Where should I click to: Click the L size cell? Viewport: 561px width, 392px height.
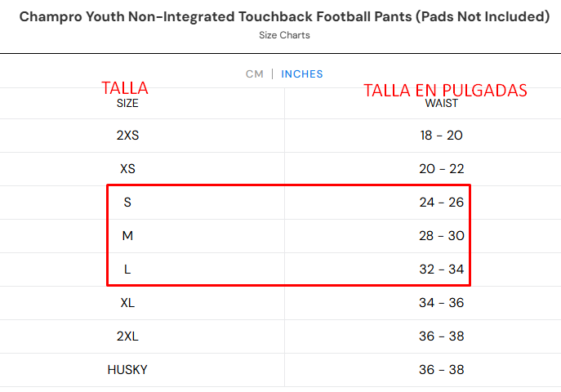(x=127, y=269)
